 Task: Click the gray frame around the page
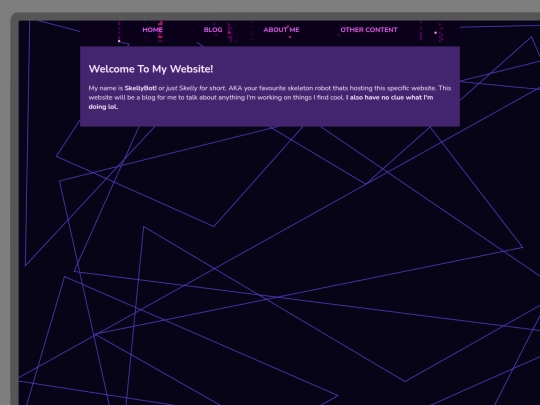pos(14,207)
